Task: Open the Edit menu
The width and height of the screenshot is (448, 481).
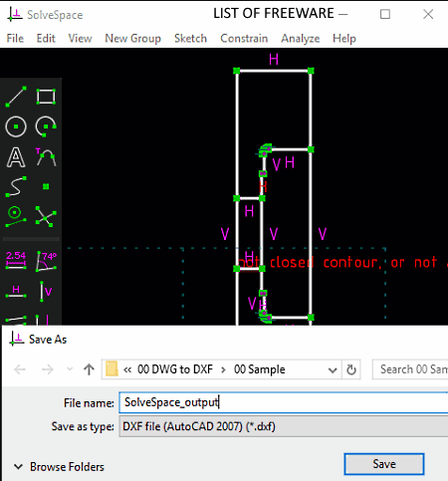Action: [x=46, y=39]
